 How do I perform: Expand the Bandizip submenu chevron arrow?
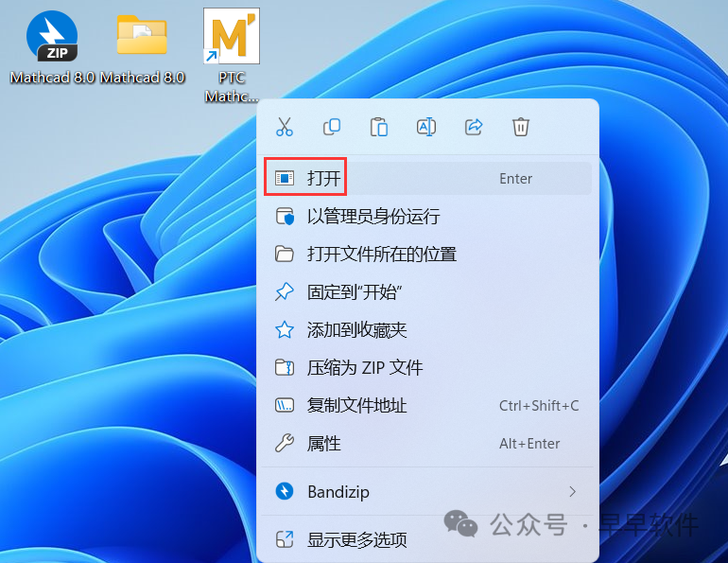[572, 491]
